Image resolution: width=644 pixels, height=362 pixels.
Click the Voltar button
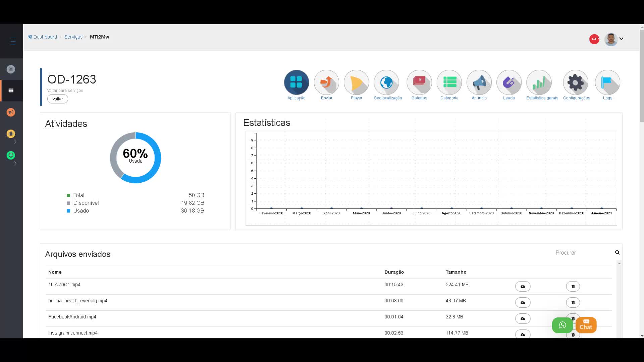[x=58, y=99]
